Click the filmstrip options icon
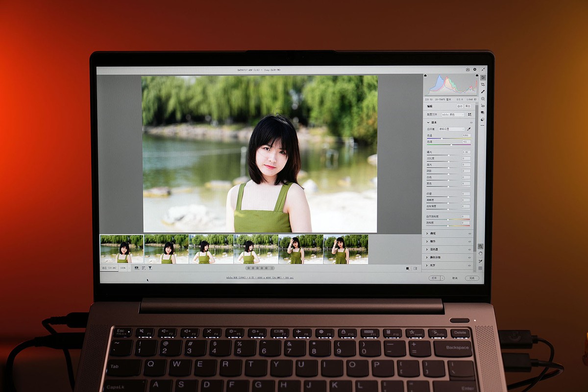588x392 pixels. [136, 268]
